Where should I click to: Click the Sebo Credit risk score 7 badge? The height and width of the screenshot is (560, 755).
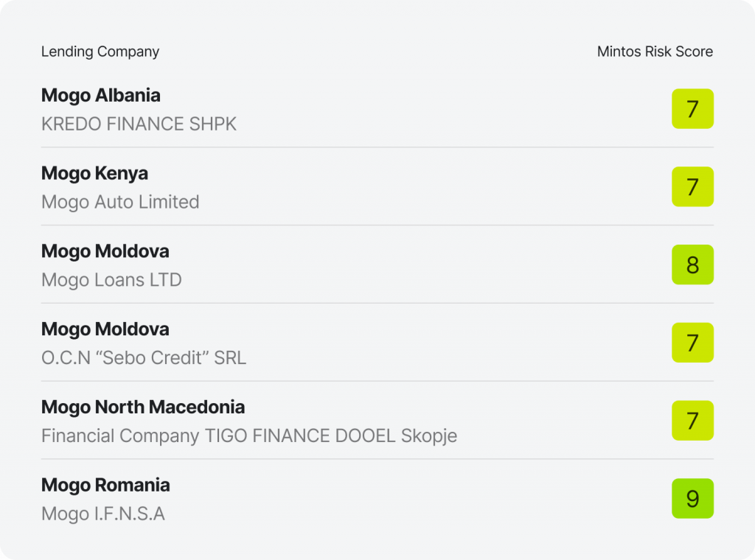(692, 343)
